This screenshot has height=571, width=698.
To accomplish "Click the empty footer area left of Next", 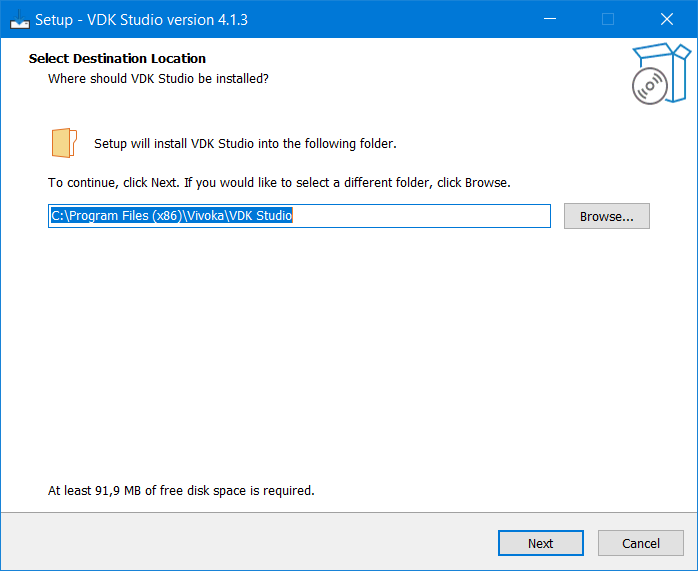I will 250,543.
